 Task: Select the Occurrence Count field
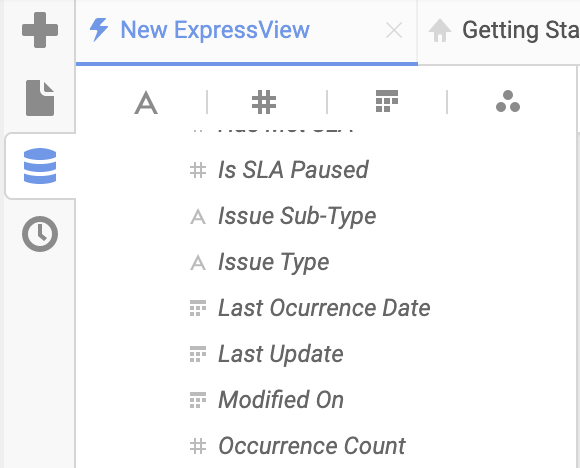tap(312, 446)
